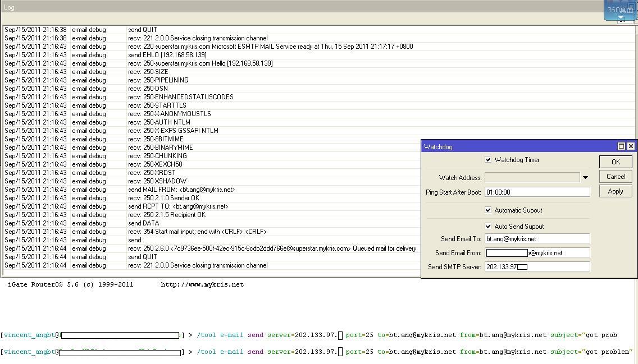This screenshot has width=638, height=364.
Task: Click the terminal line ending 'got problem'
Action: 317,352
